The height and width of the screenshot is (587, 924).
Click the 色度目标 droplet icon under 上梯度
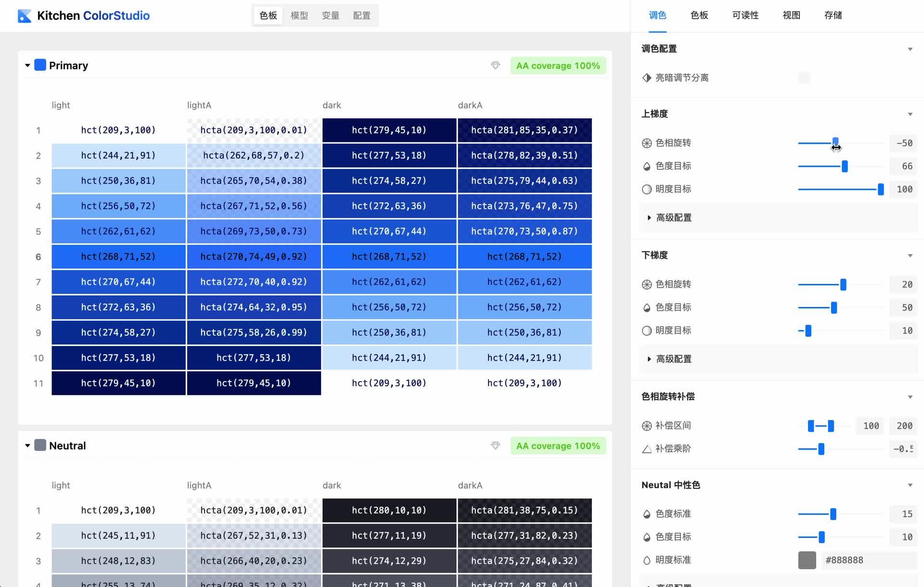click(x=646, y=166)
